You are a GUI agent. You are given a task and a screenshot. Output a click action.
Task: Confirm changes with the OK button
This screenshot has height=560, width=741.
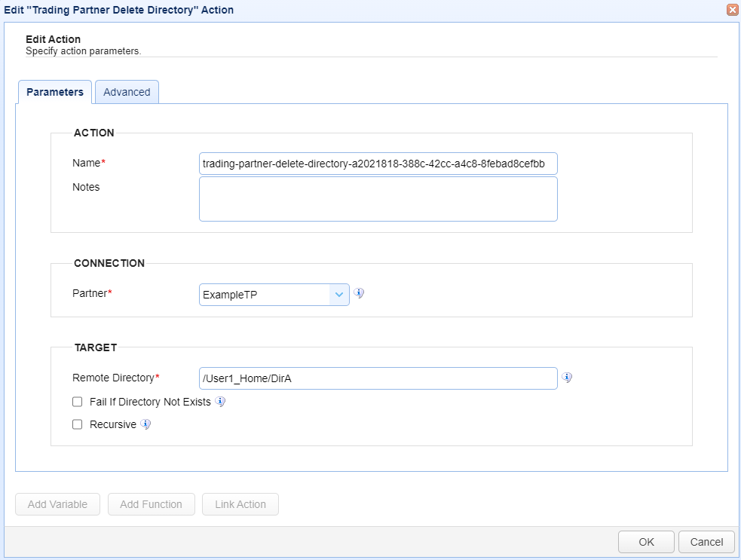(x=646, y=542)
